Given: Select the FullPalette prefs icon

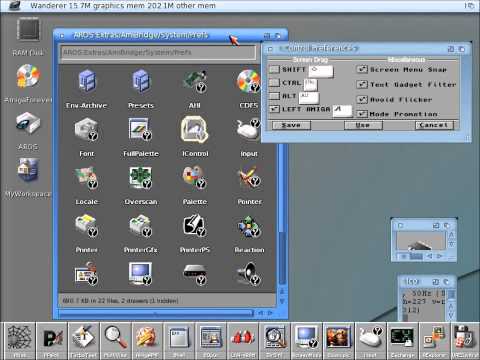Looking at the screenshot, I should [140, 129].
